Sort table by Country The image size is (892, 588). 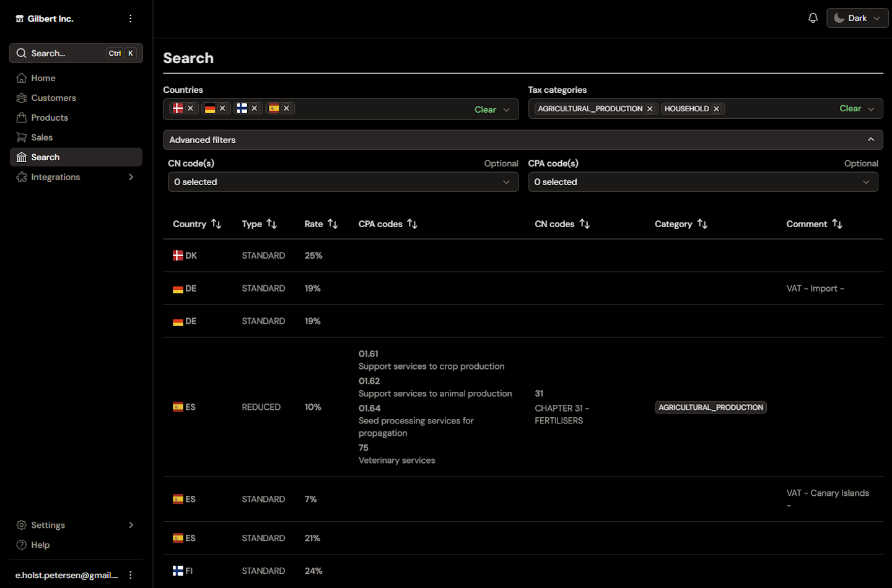click(197, 224)
